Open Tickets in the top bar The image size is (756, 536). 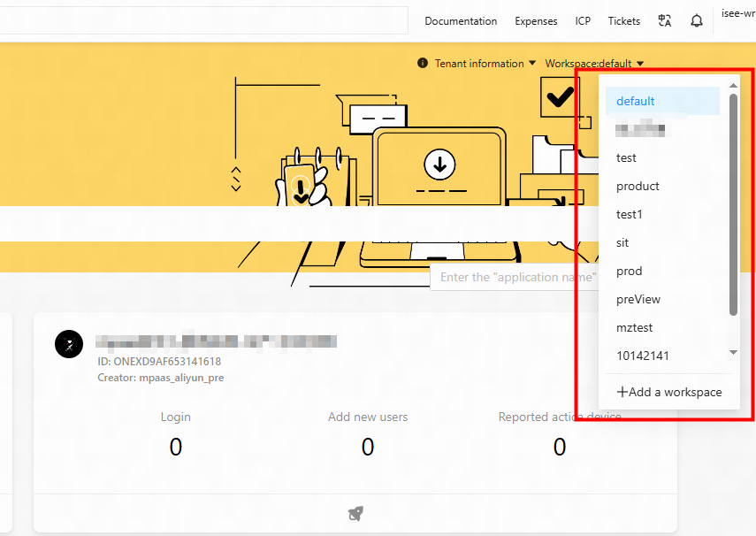(624, 21)
